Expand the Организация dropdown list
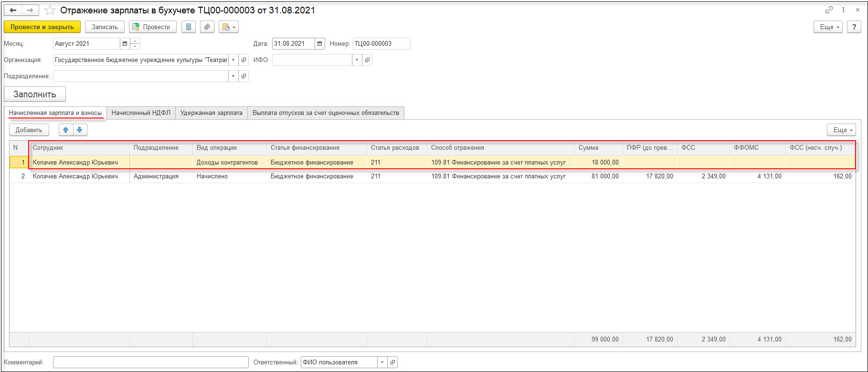The image size is (868, 372). point(233,60)
